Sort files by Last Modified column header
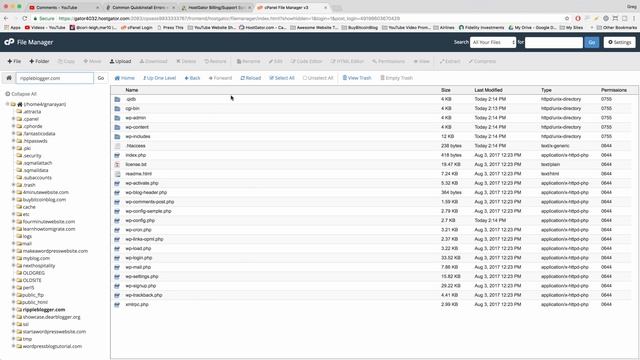 click(x=488, y=90)
